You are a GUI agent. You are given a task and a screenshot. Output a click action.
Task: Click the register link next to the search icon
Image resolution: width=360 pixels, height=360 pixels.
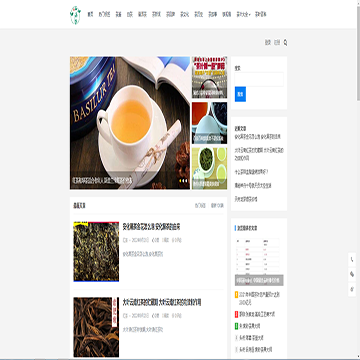(x=277, y=43)
